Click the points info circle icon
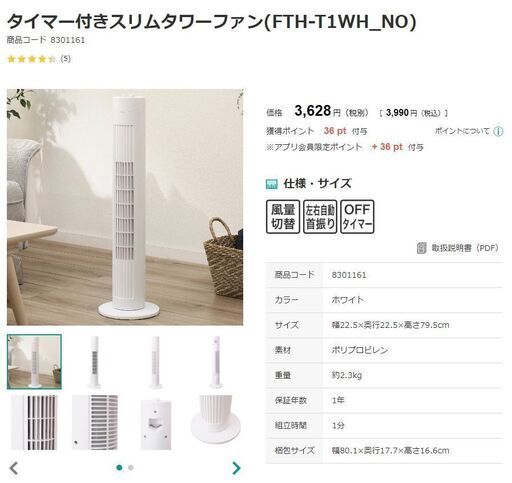This screenshot has height=483, width=512. tap(498, 131)
